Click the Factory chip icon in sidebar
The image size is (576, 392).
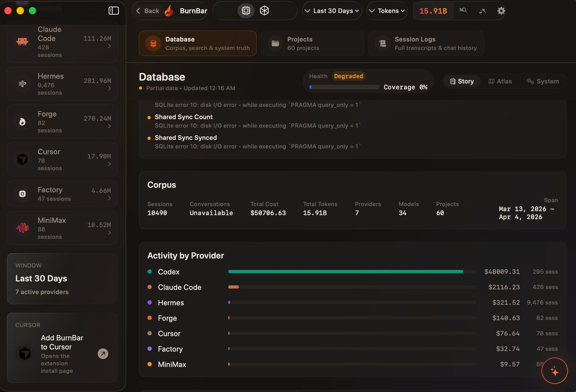tap(23, 194)
